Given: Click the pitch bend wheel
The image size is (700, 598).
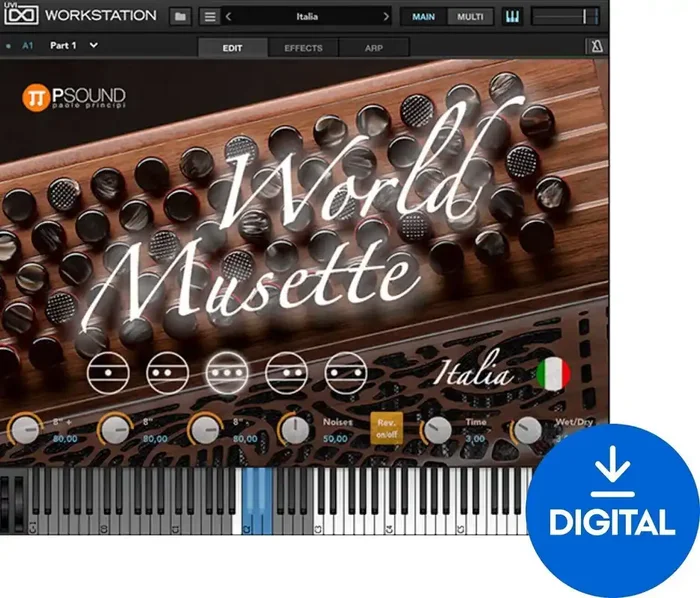Looking at the screenshot, I should [x=5, y=503].
